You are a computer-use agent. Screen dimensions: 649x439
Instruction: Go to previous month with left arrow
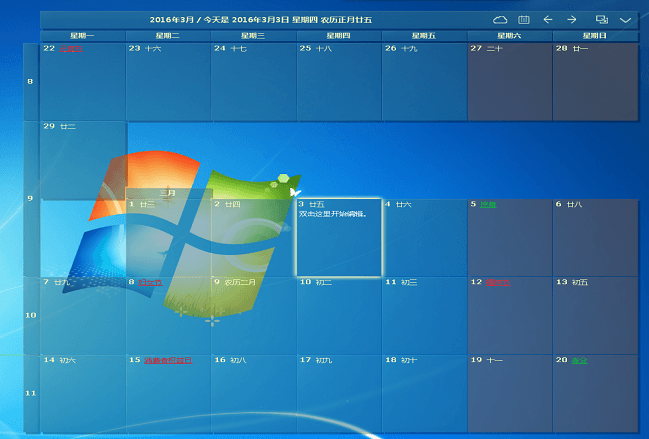pyautogui.click(x=548, y=19)
